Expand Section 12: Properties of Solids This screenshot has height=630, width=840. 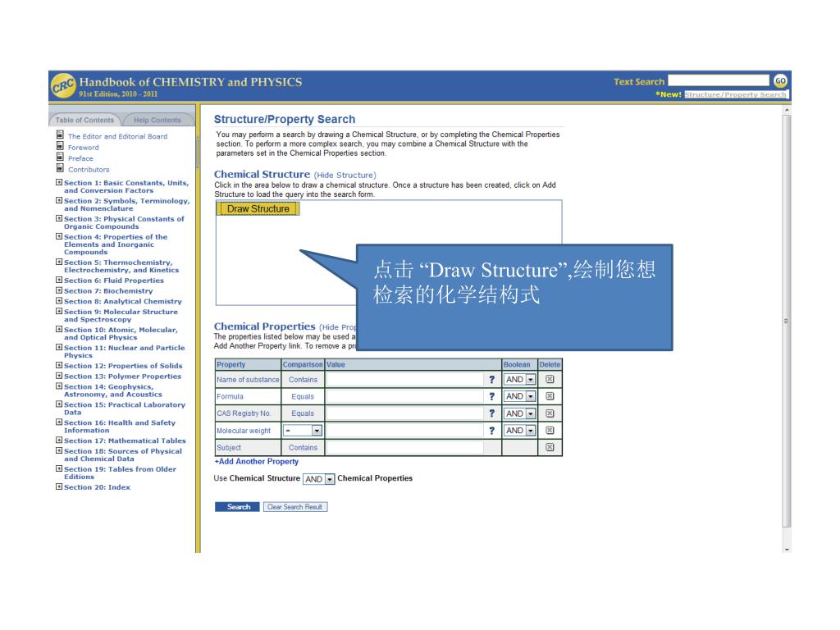[x=59, y=365]
